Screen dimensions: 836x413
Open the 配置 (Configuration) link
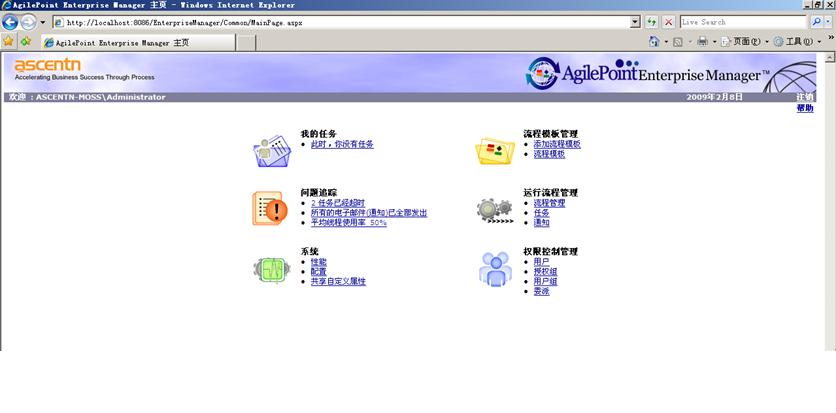pyautogui.click(x=319, y=272)
